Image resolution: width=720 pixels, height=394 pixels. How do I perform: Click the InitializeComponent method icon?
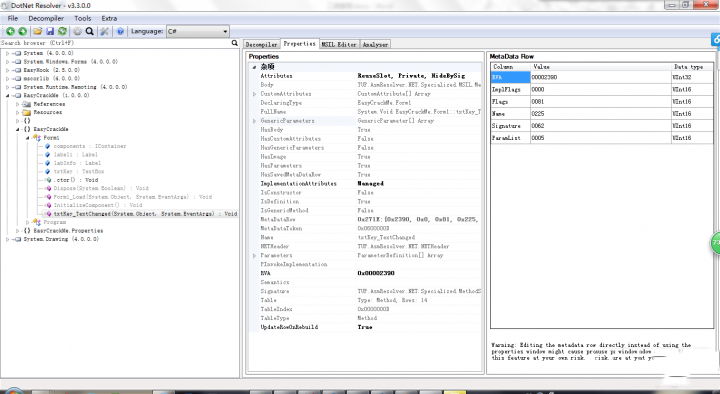pos(48,205)
